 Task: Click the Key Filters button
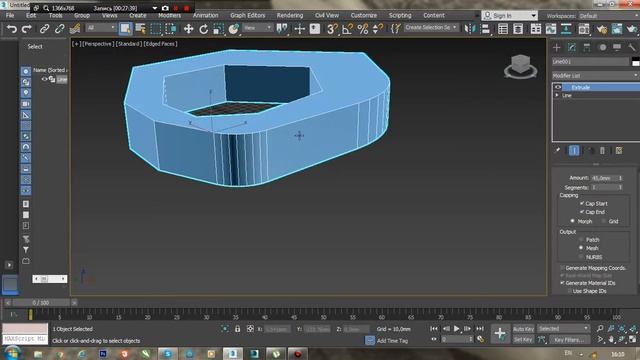569,340
